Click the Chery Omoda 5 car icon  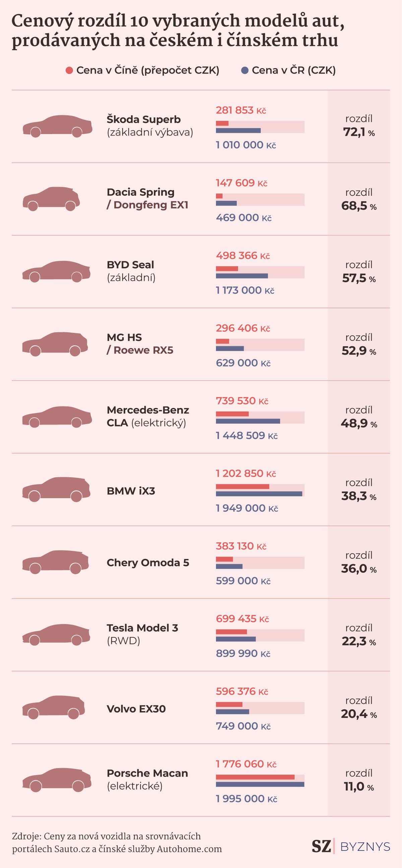[x=56, y=562]
